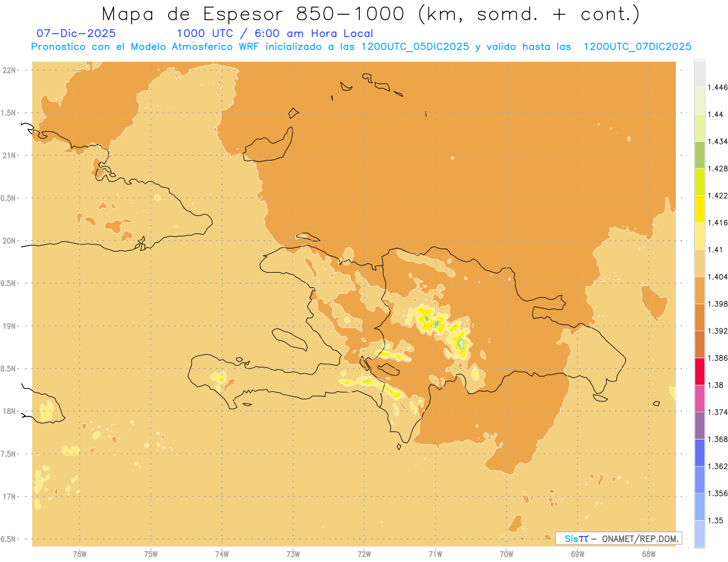Pick the grey legend swatch above 1.446
Image resolution: width=728 pixels, height=562 pixels.
coord(699,73)
